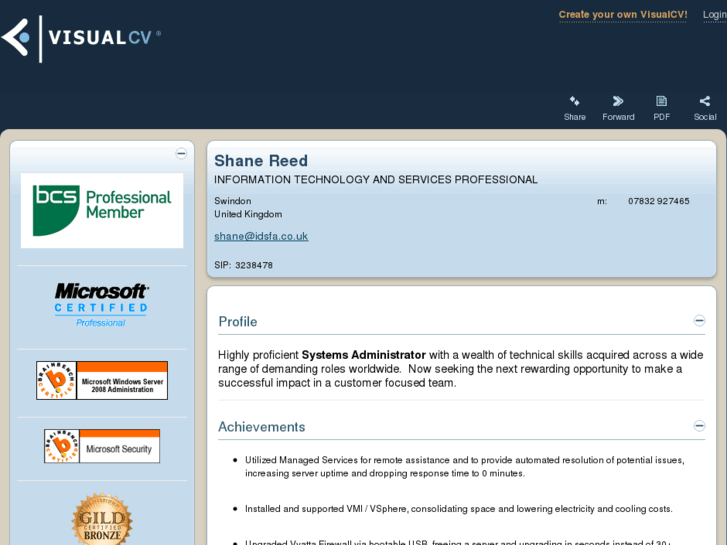The width and height of the screenshot is (727, 545).
Task: Click the Forward icon
Action: pyautogui.click(x=618, y=102)
